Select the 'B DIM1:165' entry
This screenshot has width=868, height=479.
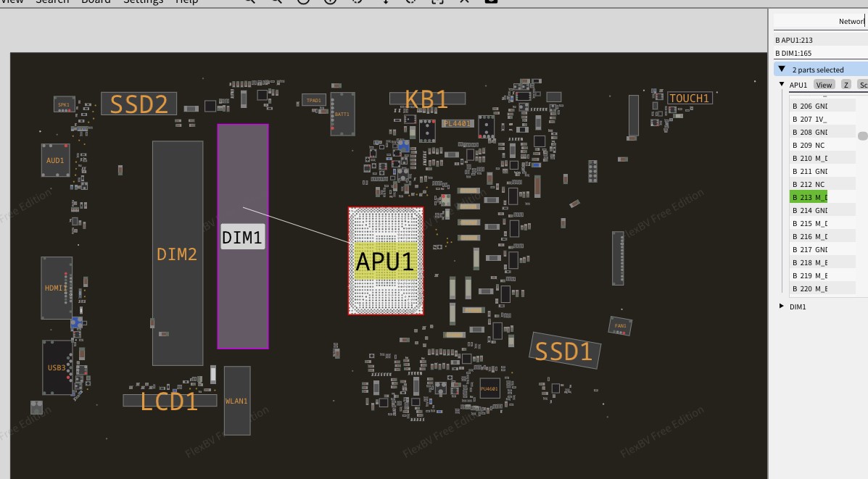(820, 53)
